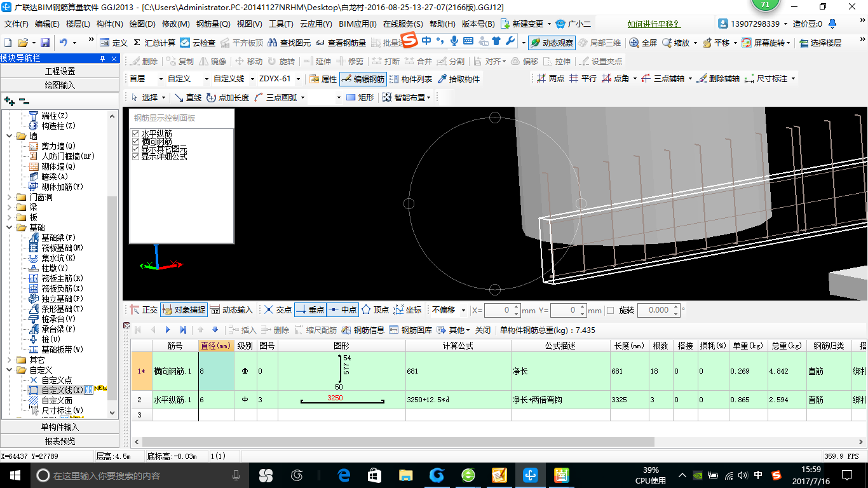This screenshot has width=868, height=488.
Task: Select 平行 parallel axis tool
Action: tap(582, 79)
